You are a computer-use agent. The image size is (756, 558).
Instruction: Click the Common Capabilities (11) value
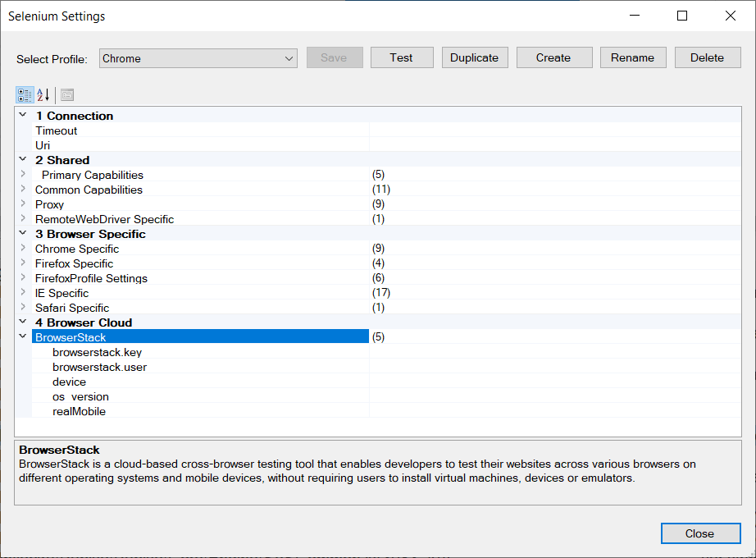(381, 190)
